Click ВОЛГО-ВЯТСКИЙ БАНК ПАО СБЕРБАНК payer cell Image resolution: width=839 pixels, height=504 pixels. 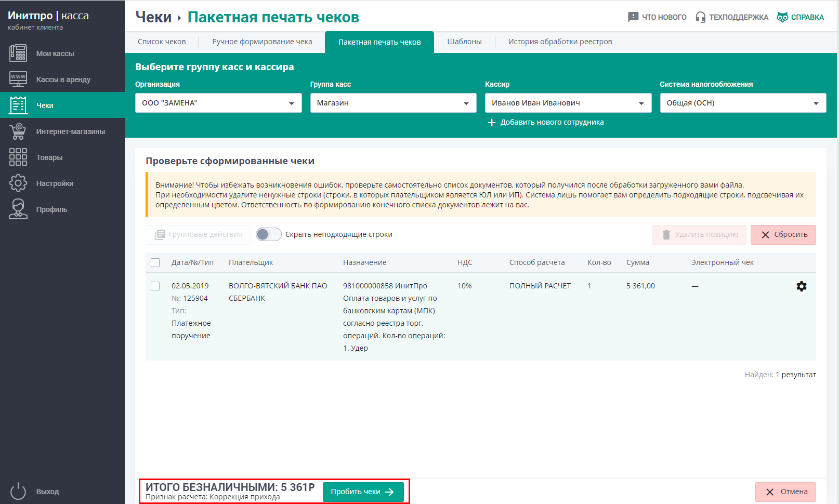(x=278, y=292)
